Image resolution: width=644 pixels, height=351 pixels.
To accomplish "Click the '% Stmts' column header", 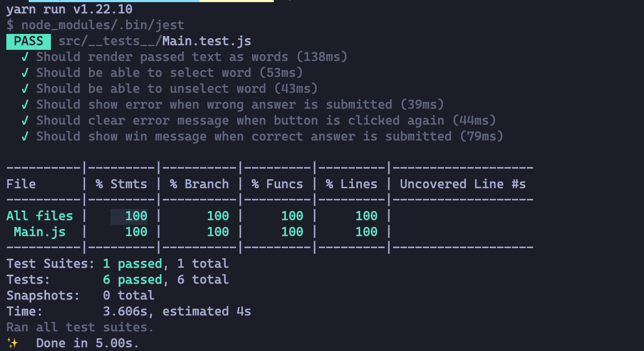I will (x=121, y=184).
